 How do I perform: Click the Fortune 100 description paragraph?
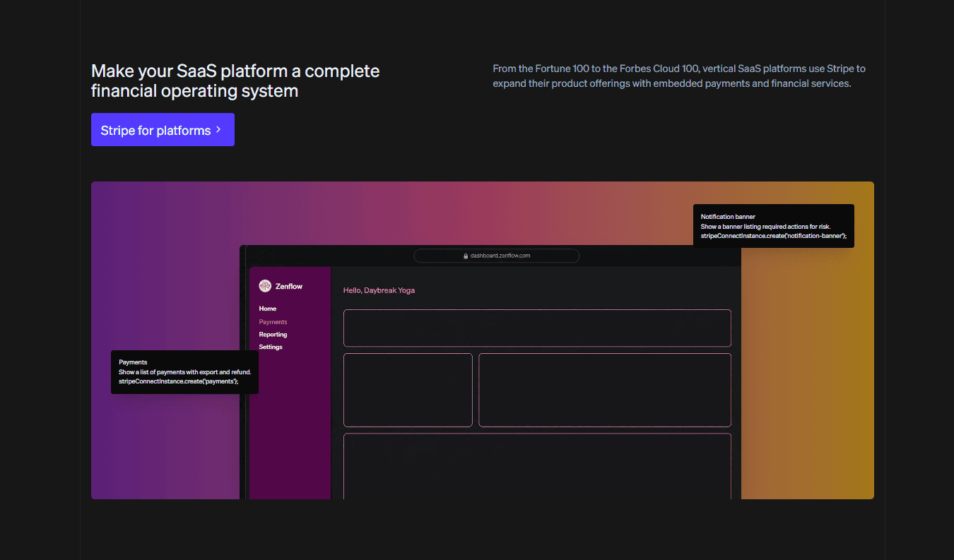[679, 76]
